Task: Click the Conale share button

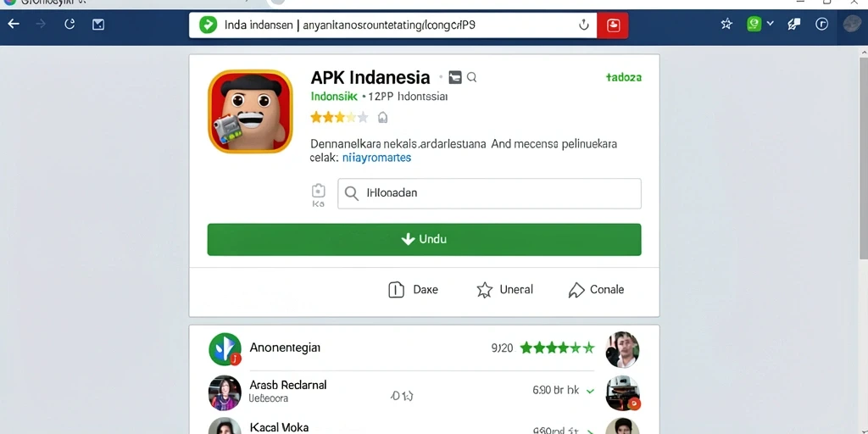Action: (x=596, y=290)
